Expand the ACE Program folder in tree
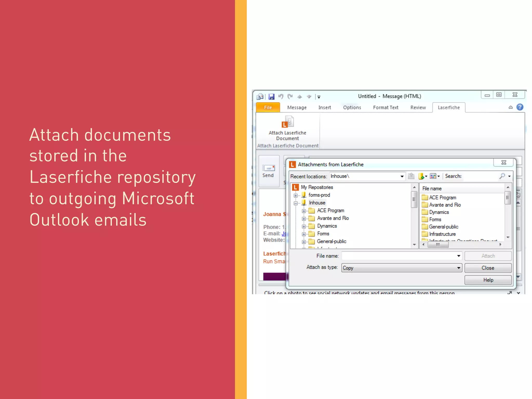 tap(304, 211)
